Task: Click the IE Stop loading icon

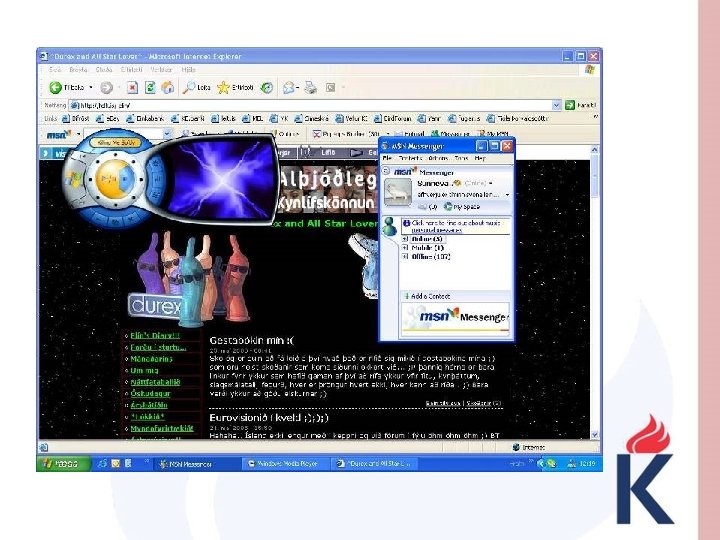Action: click(132, 87)
